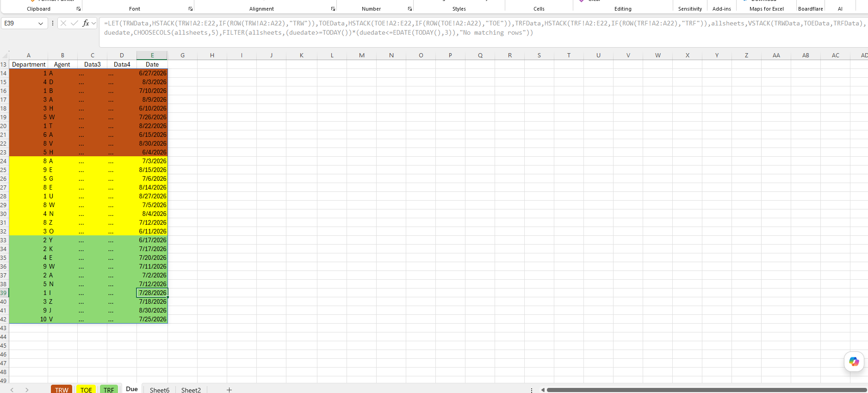Open Alignment group dialog launcher

(333, 9)
